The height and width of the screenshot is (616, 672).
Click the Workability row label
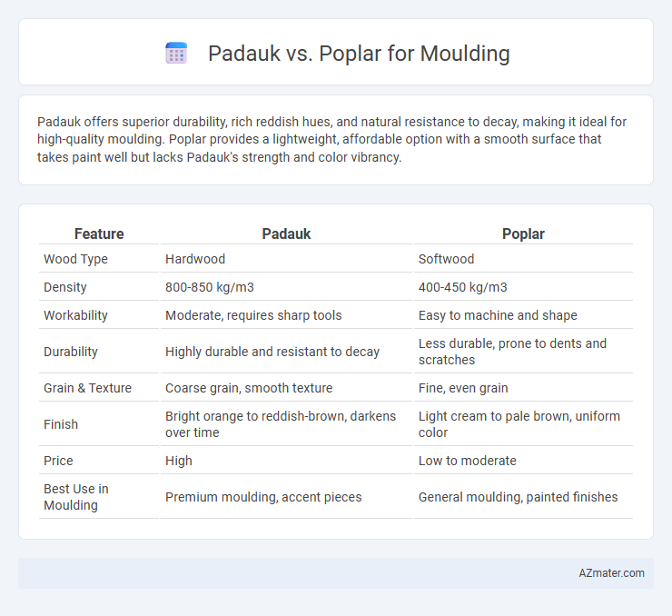click(76, 315)
